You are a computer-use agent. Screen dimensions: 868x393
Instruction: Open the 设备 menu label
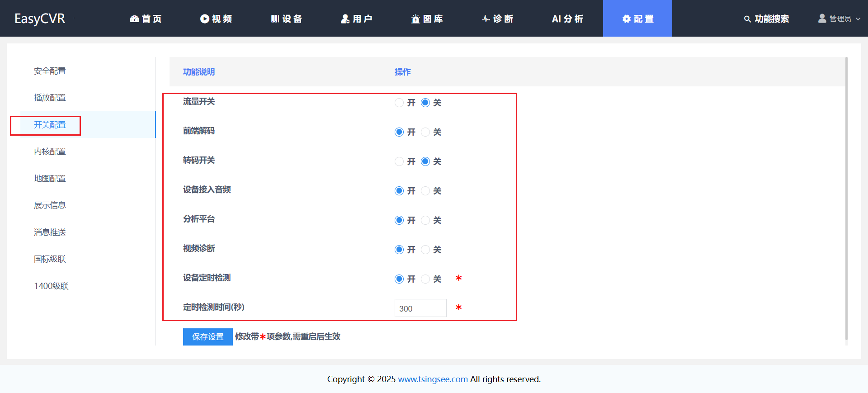292,19
